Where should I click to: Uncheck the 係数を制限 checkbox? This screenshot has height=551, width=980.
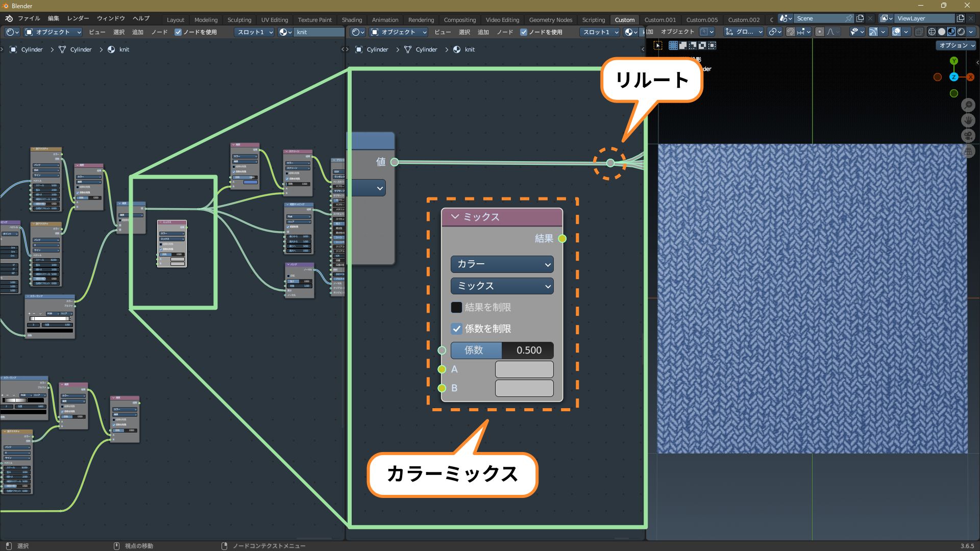coord(456,329)
